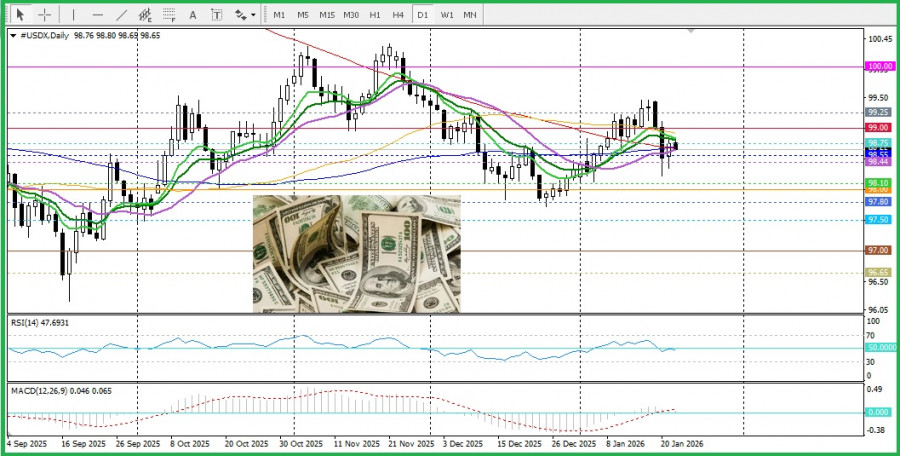Click the dollar bills image on chart
900x456 pixels.
pos(356,254)
